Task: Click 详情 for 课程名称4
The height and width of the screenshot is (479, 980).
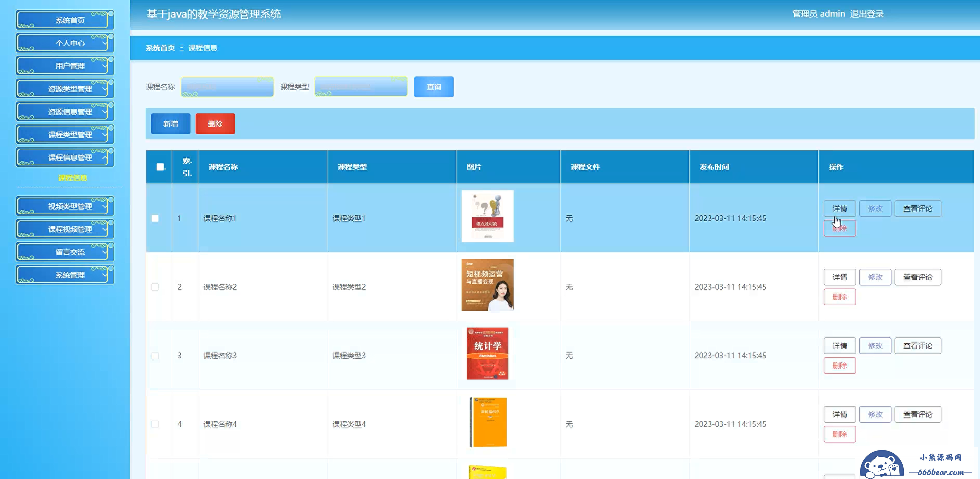Action: click(840, 414)
